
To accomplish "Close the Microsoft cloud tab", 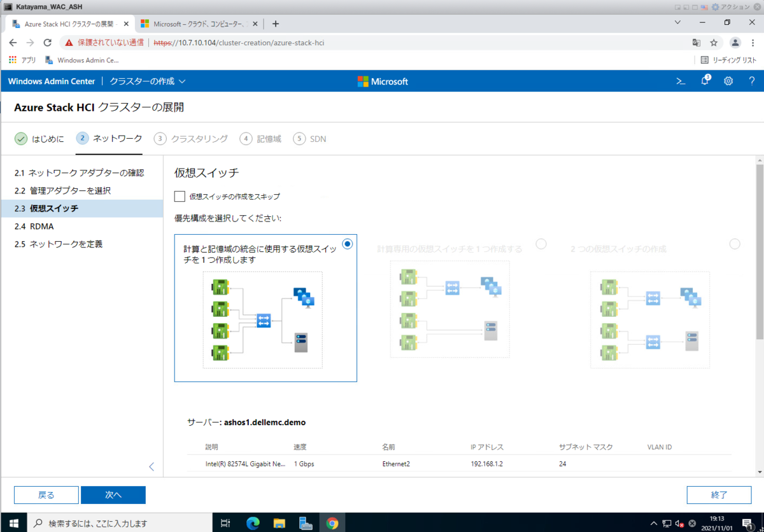I will (255, 24).
